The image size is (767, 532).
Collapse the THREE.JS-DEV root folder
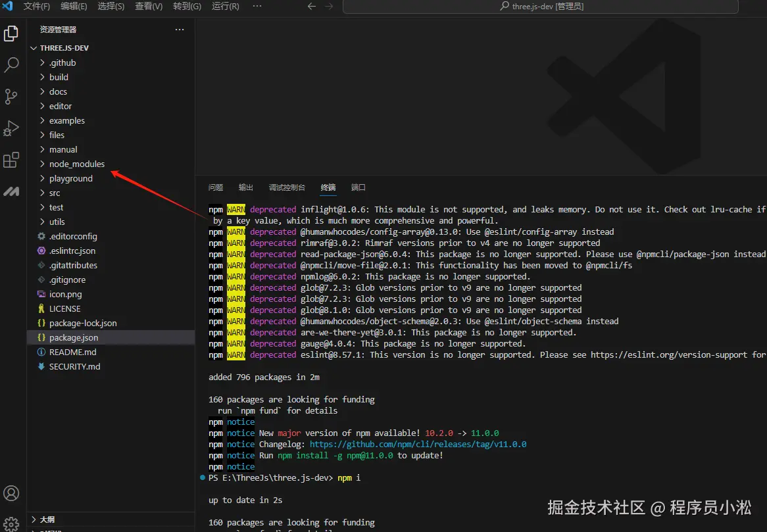tap(34, 48)
